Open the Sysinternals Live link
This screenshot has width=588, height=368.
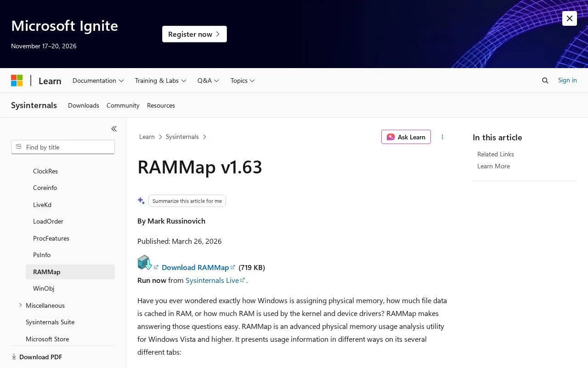coord(215,280)
